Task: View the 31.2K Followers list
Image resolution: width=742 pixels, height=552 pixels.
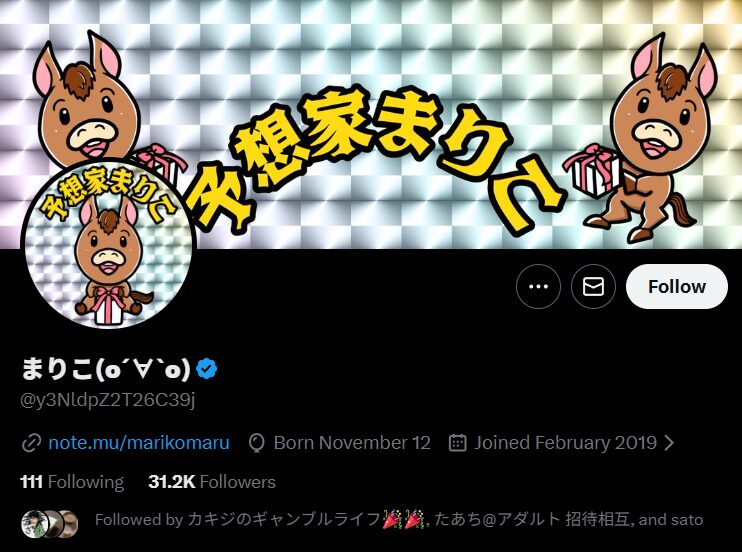Action: (x=212, y=482)
